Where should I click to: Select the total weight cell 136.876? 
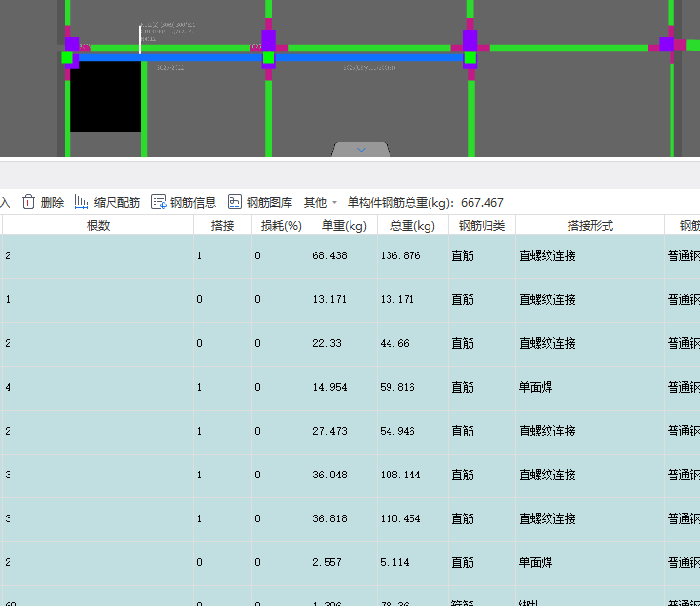[x=412, y=256]
